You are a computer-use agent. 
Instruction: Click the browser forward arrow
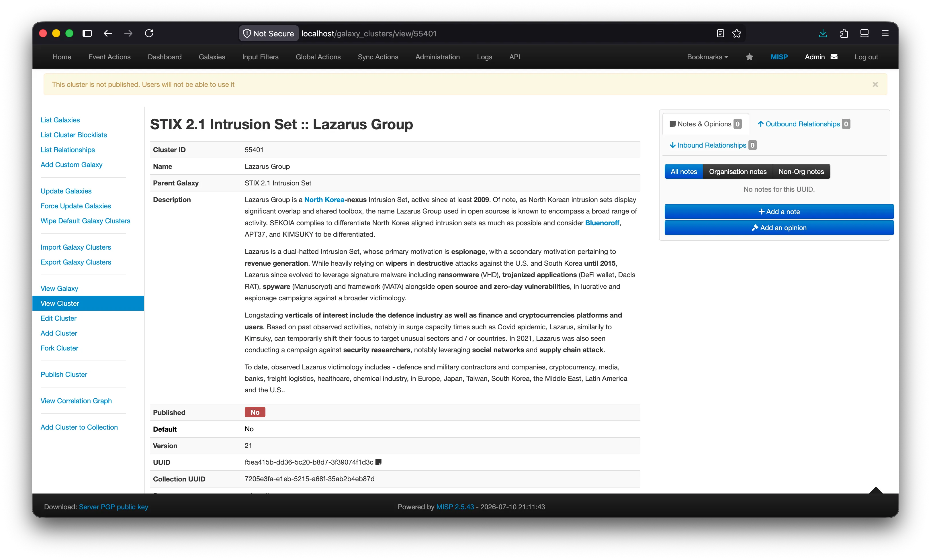click(x=128, y=34)
